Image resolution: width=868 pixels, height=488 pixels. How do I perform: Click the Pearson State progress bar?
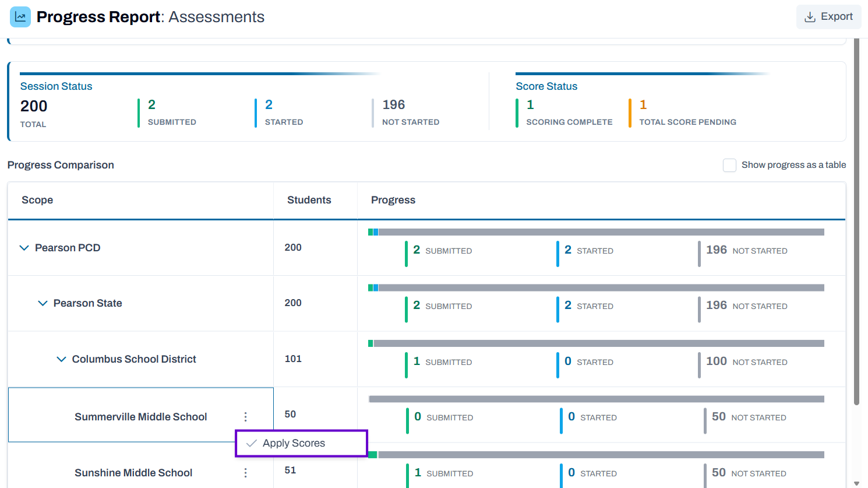coord(596,287)
